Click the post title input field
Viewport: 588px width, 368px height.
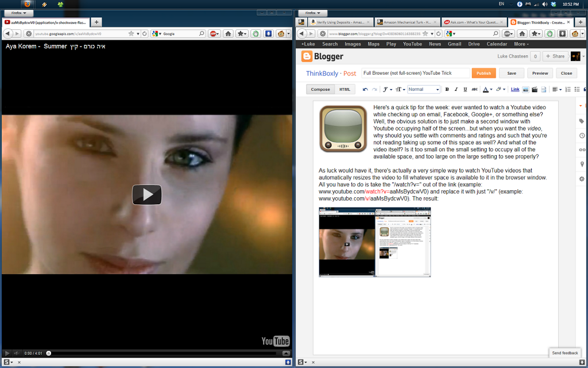pyautogui.click(x=416, y=73)
